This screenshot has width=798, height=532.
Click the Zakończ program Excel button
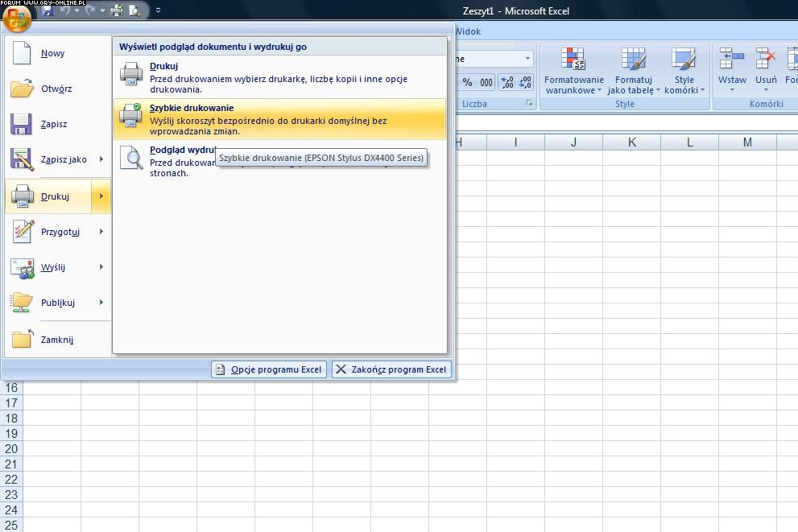[x=391, y=369]
